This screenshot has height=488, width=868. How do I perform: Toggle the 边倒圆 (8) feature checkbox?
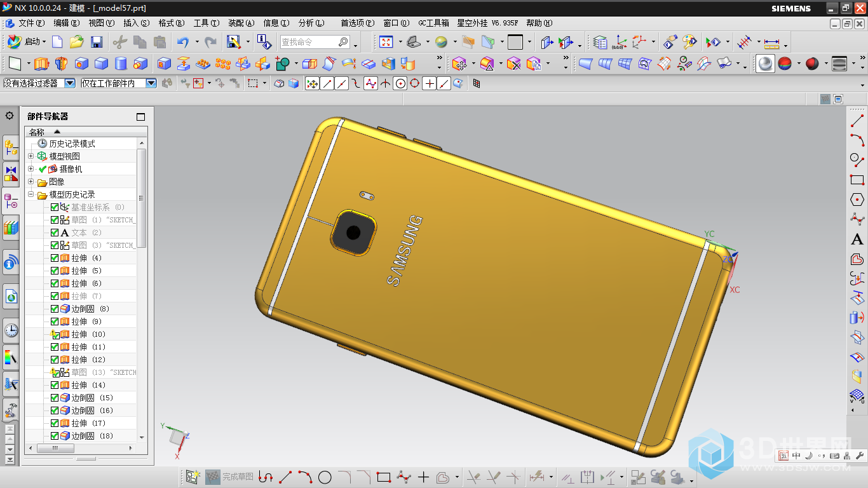tap(55, 309)
